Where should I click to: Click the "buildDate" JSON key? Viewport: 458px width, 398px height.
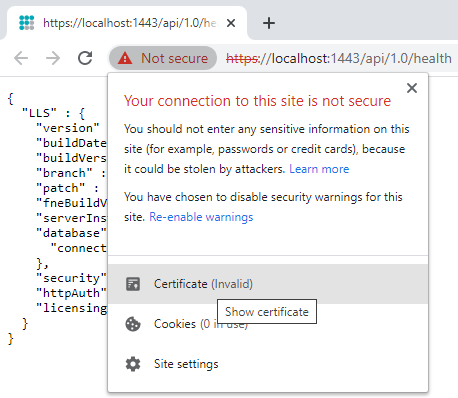pyautogui.click(x=71, y=143)
